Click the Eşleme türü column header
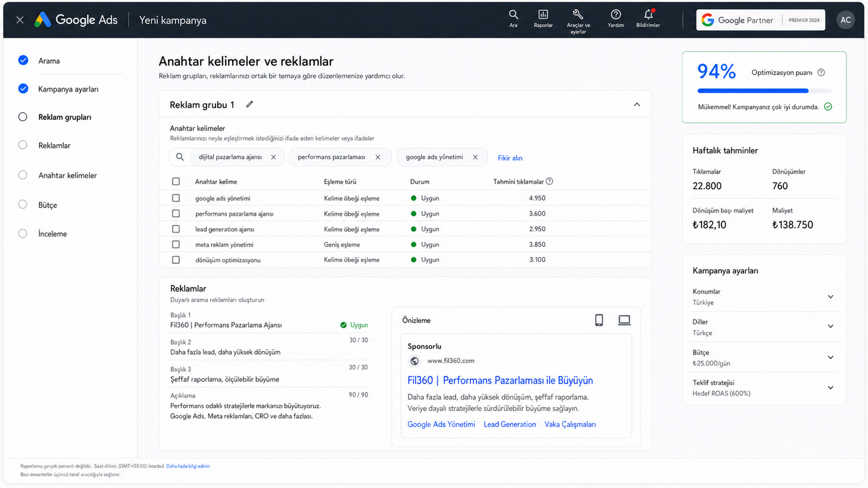 click(x=340, y=182)
